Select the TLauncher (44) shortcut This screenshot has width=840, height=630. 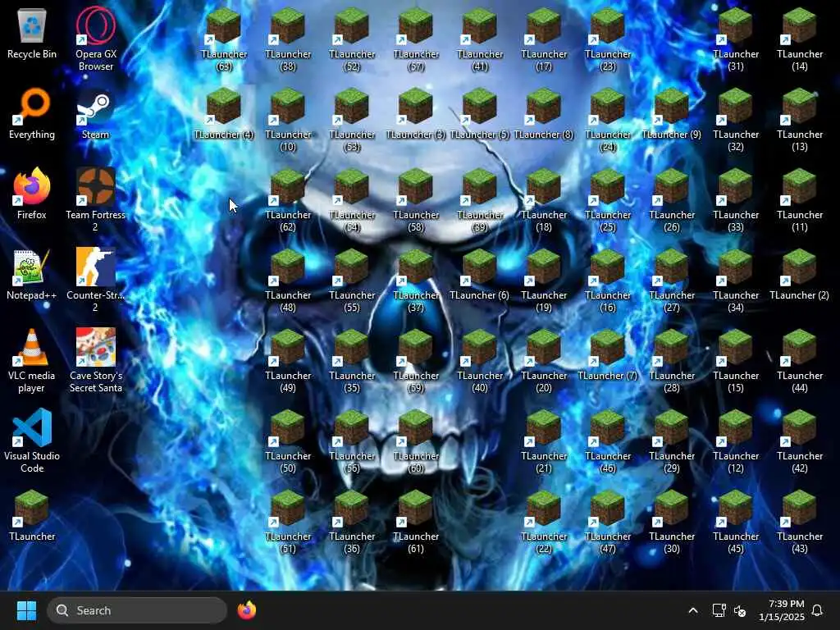coord(799,361)
